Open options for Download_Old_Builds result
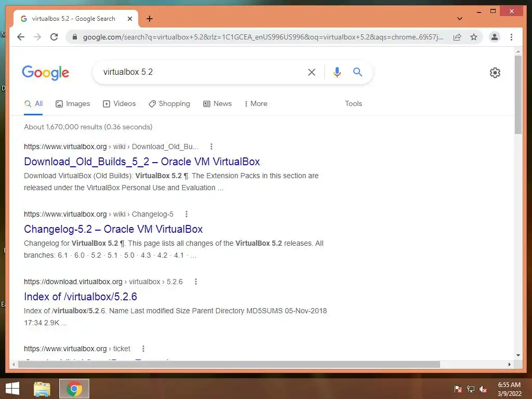 211,147
